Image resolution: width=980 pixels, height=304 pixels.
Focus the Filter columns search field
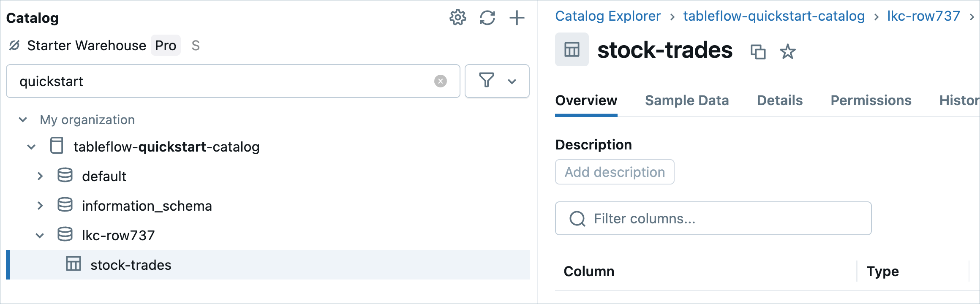718,218
